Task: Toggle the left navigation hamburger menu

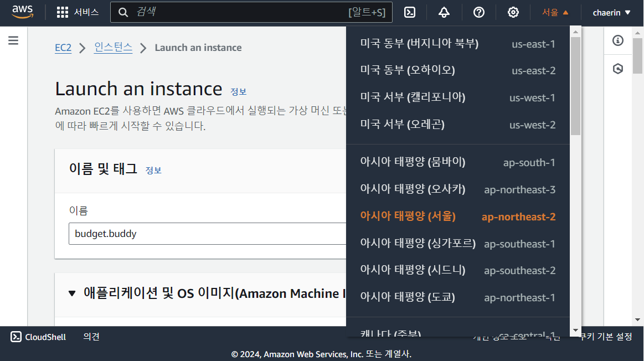Action: point(13,40)
